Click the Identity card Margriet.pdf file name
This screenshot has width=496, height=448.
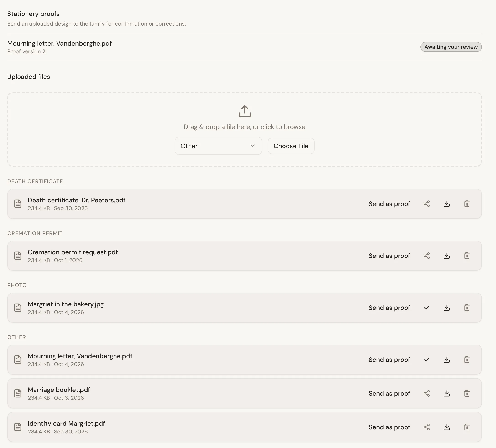[66, 423]
